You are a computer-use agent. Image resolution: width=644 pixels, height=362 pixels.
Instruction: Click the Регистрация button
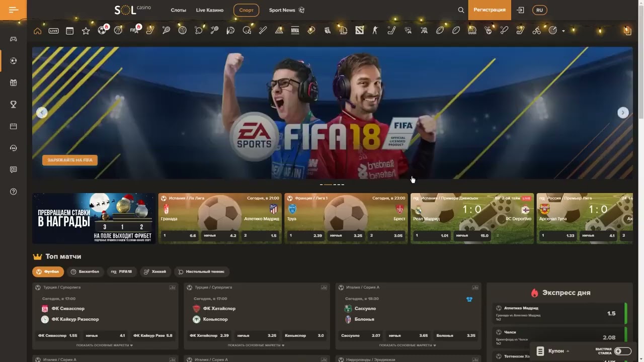coord(490,10)
